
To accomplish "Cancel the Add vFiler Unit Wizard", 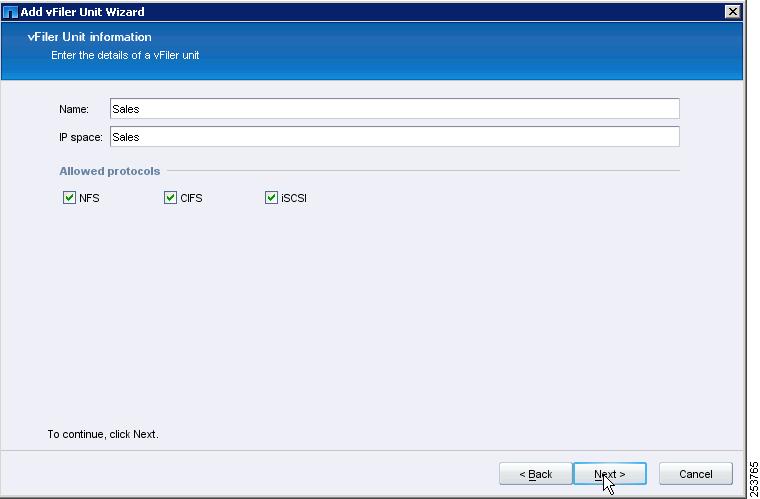I will [696, 474].
